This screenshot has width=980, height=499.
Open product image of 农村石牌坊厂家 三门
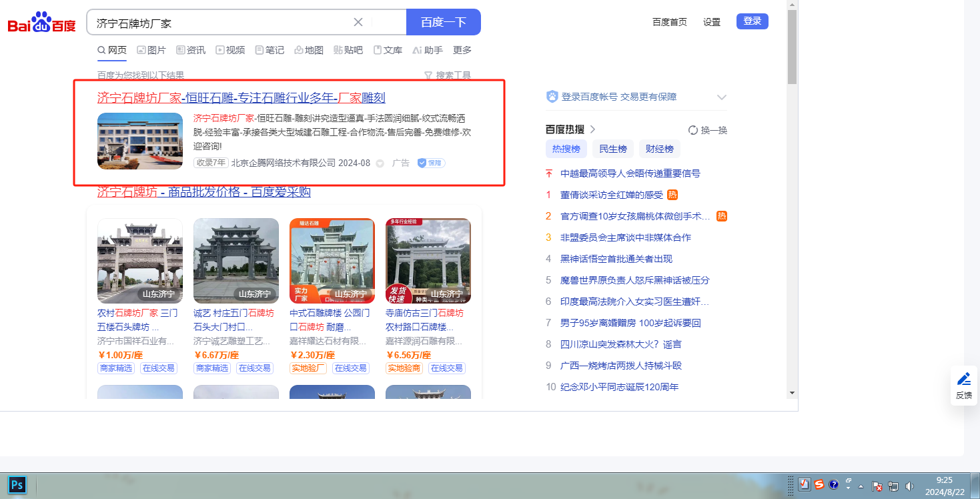coord(140,261)
